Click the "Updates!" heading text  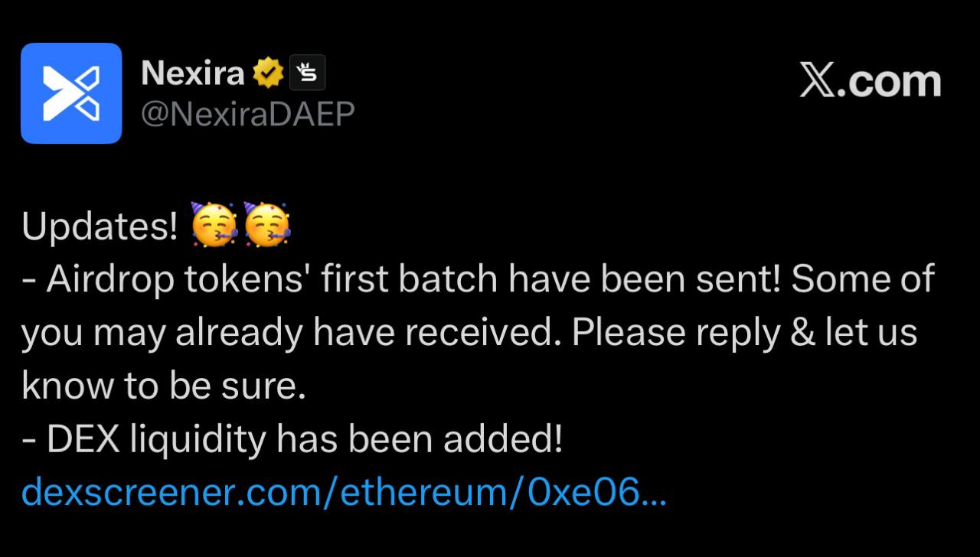100,227
